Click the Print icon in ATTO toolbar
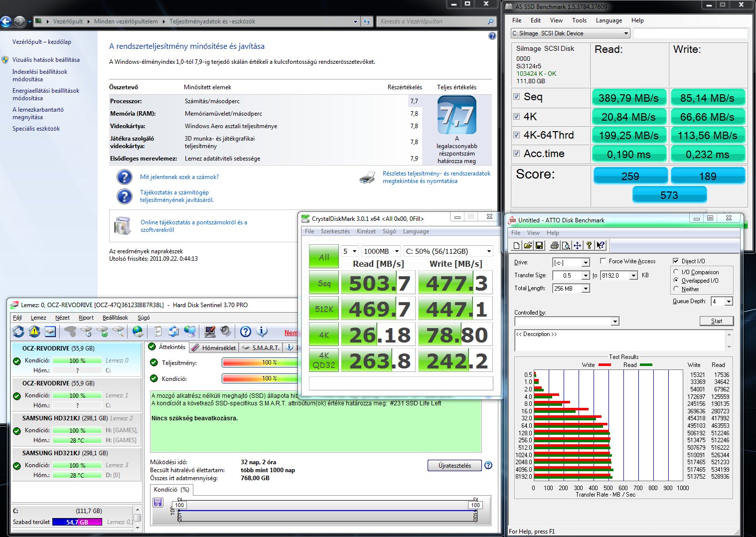This screenshot has height=537, width=756. click(x=554, y=245)
